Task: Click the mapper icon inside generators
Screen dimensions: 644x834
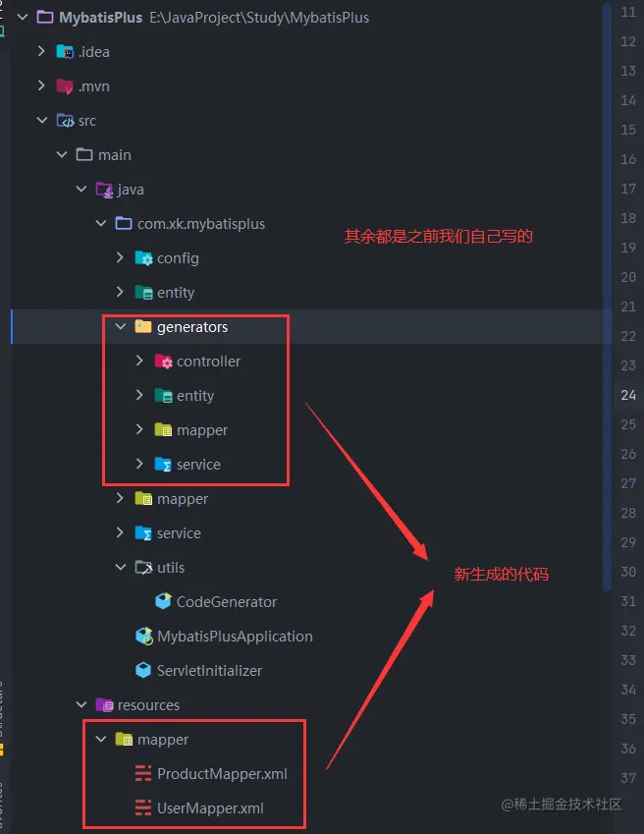Action: point(163,429)
